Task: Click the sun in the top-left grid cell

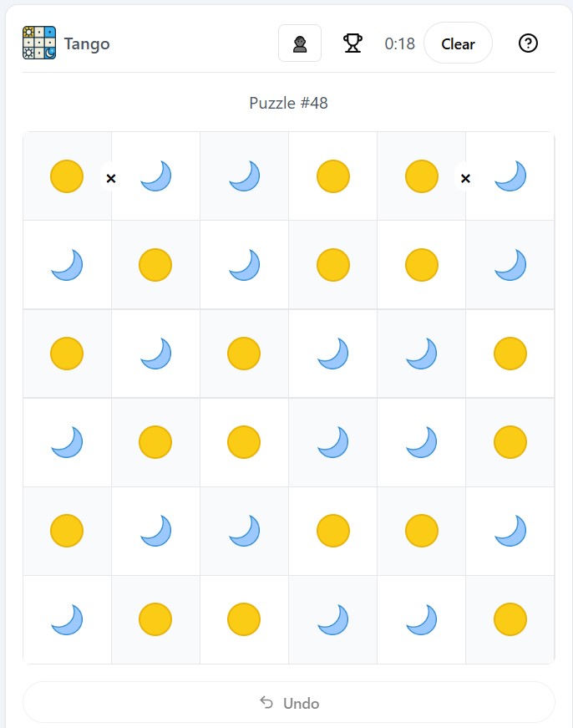Action: click(67, 176)
